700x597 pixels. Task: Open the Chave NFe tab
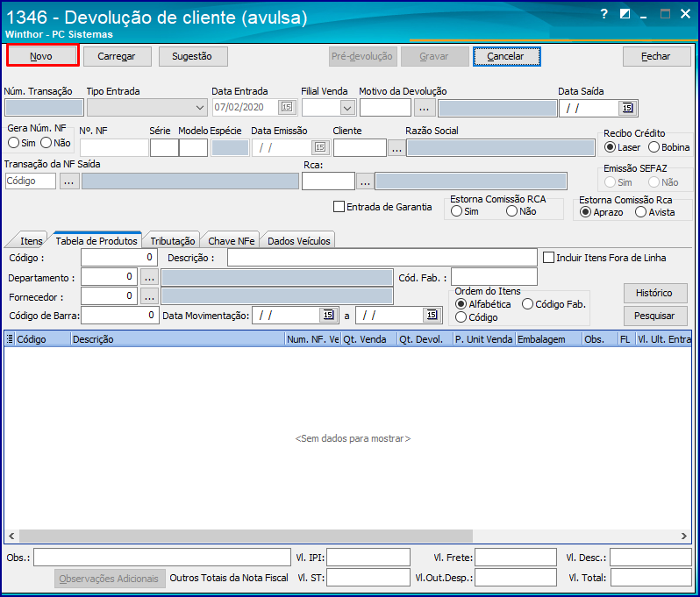tap(231, 241)
